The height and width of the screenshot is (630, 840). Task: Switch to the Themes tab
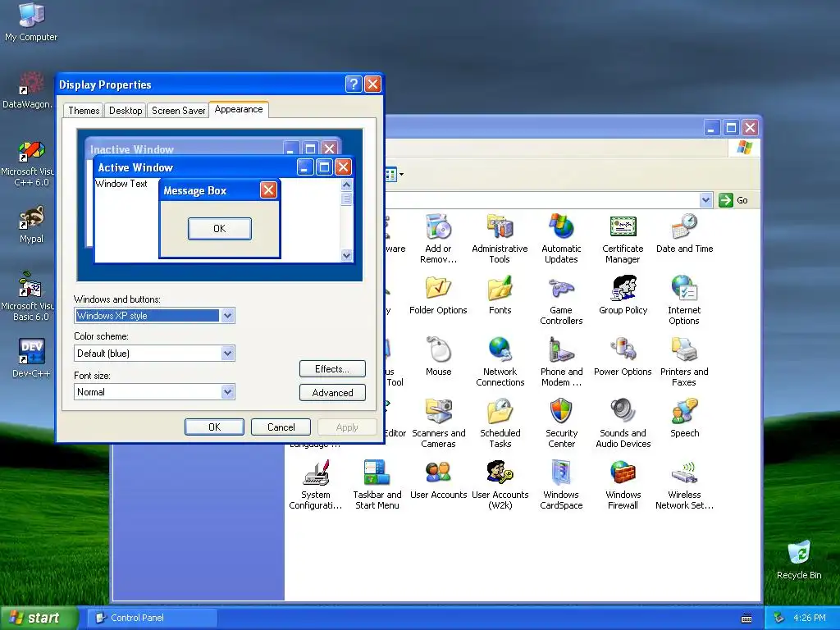coord(84,111)
